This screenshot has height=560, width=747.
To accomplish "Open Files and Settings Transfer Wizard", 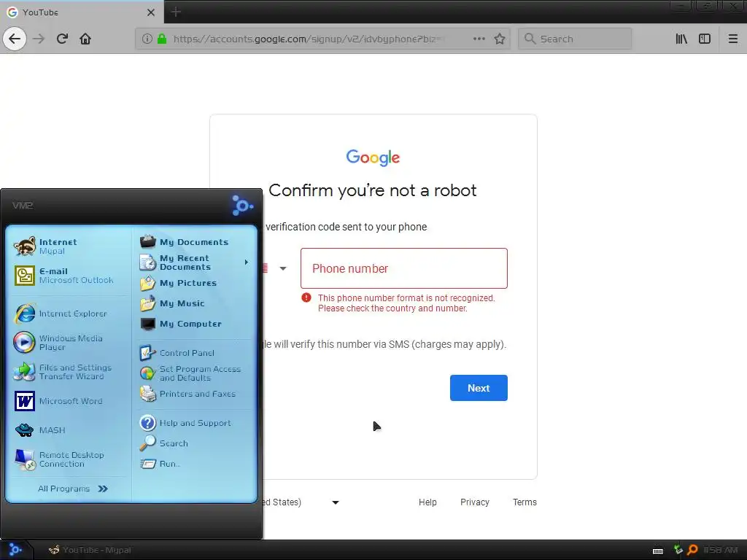I will tap(69, 371).
